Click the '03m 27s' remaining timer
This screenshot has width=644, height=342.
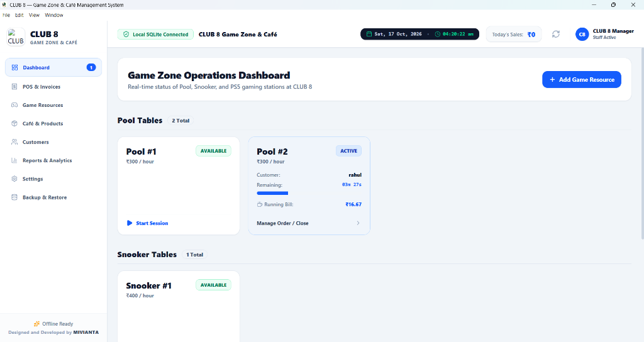point(352,185)
